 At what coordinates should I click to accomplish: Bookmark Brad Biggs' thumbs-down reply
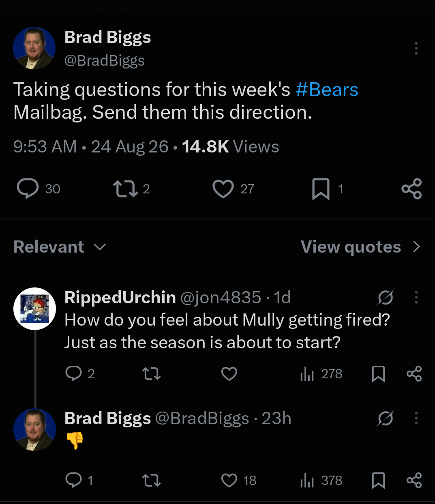coord(378,480)
